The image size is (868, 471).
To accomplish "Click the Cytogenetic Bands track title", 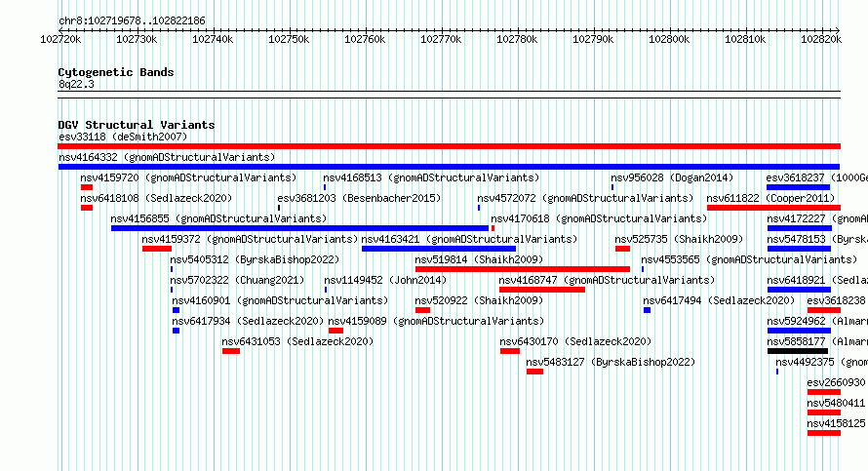I will tap(116, 72).
